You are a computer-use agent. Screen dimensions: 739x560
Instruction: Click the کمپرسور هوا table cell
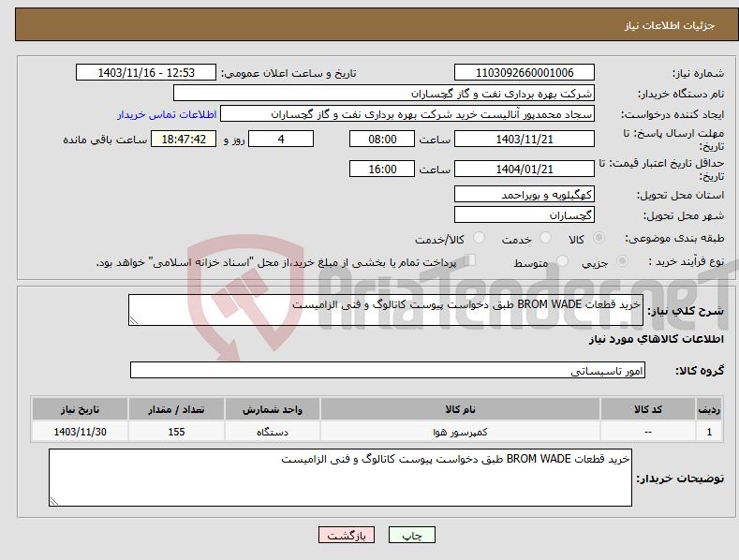[x=460, y=432]
